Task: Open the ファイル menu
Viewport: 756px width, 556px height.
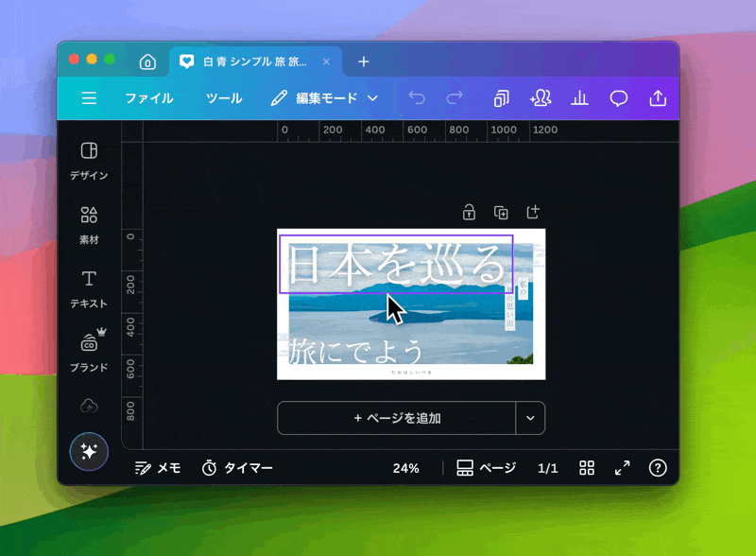Action: (149, 98)
